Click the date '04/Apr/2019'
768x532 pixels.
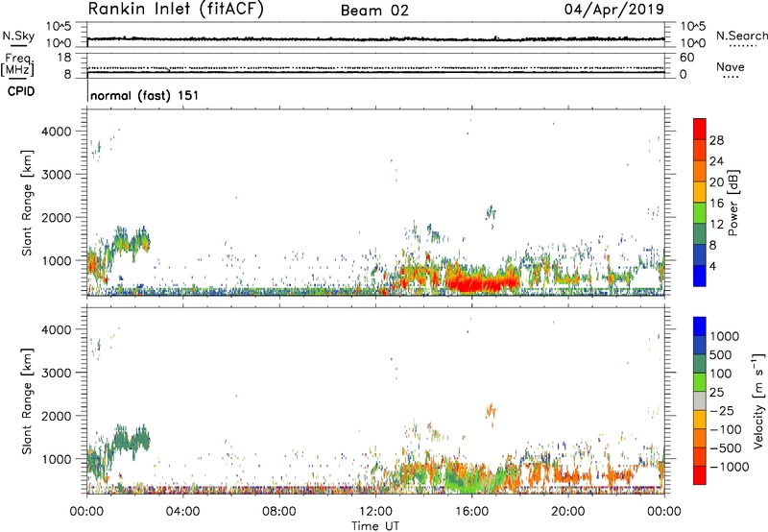pos(614,10)
